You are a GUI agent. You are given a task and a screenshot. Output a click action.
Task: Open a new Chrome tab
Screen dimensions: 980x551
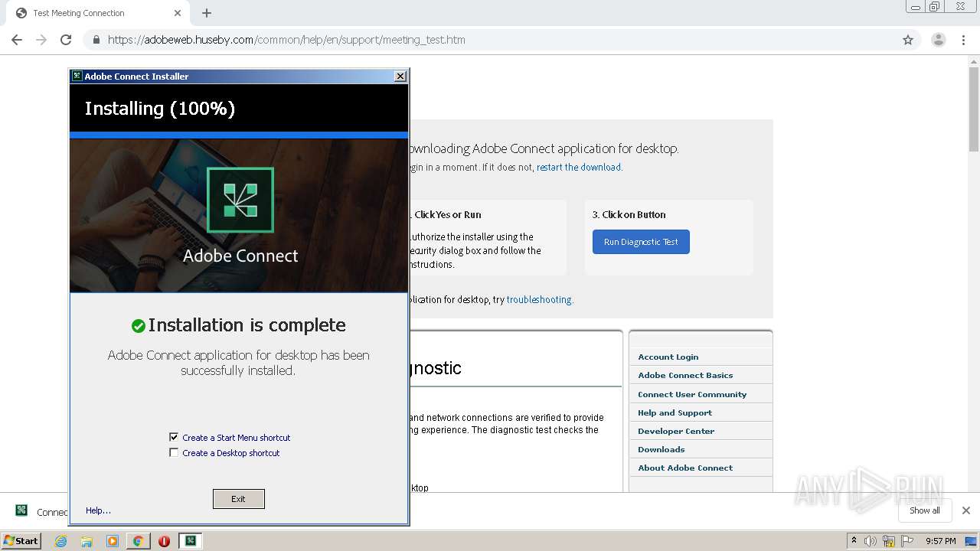pyautogui.click(x=207, y=13)
